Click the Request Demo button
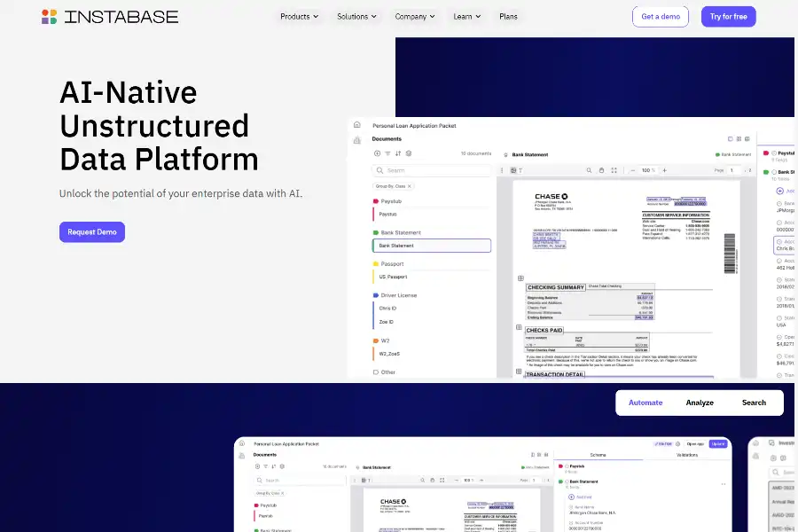Image resolution: width=798 pixels, height=532 pixels. [92, 232]
